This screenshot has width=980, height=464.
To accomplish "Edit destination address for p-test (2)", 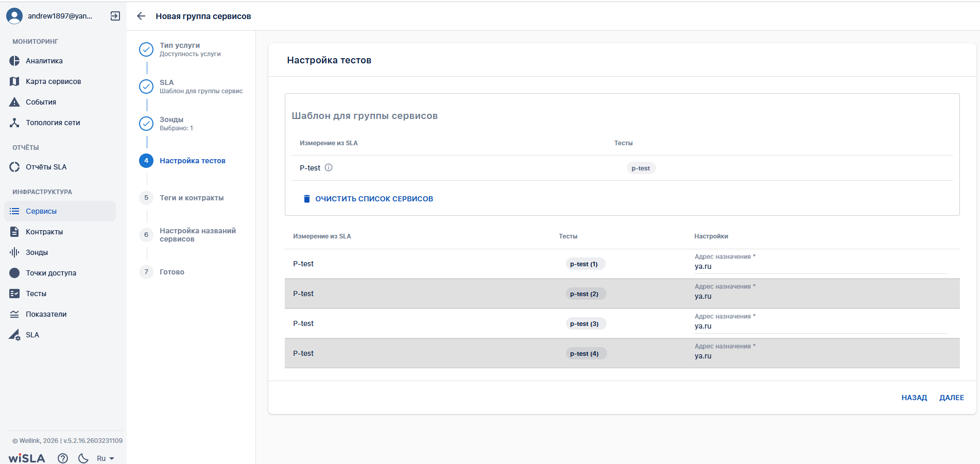I will 821,296.
